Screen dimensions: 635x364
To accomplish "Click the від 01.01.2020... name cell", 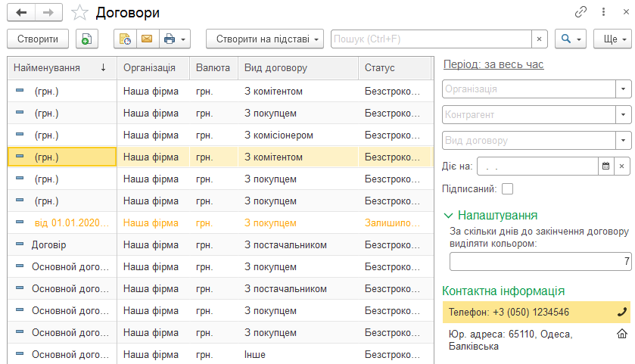I will click(x=62, y=222).
